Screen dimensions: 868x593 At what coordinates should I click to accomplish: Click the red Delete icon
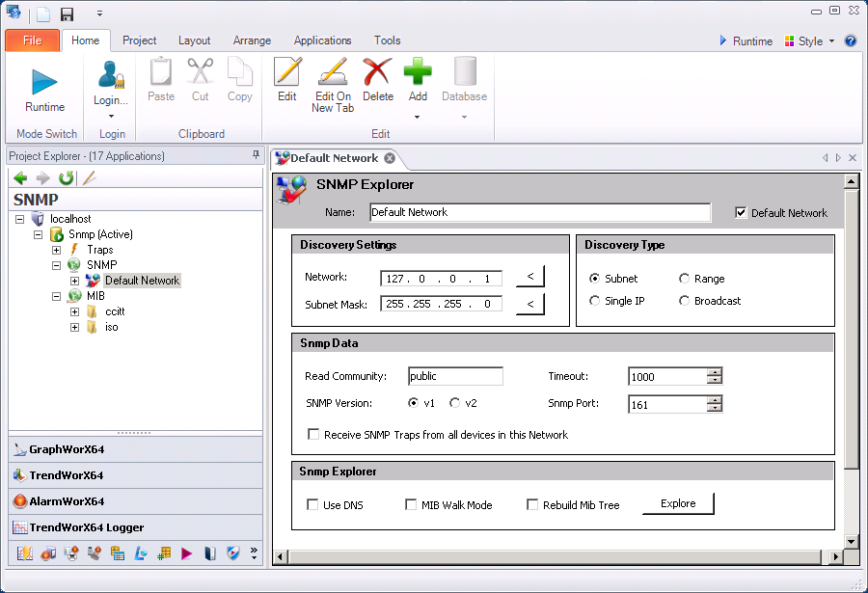click(377, 73)
